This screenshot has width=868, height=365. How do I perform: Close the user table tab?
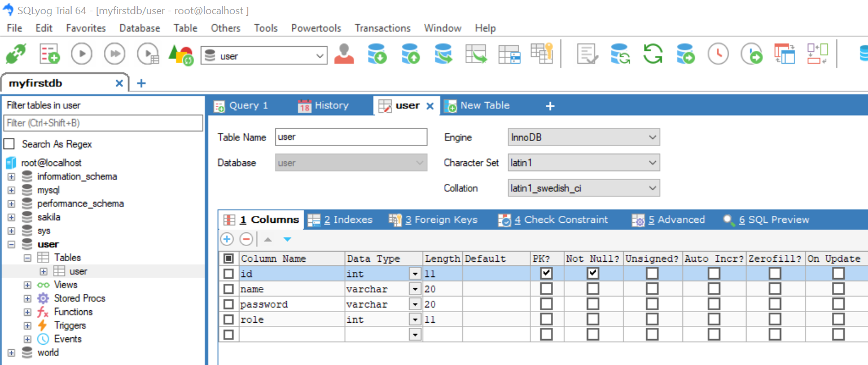(430, 105)
